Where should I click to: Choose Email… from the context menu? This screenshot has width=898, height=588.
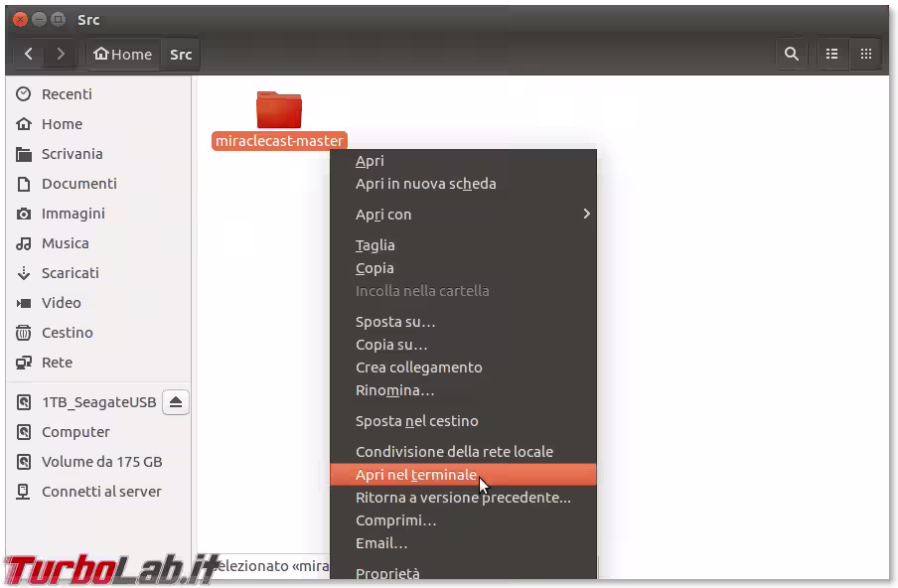[x=463, y=543]
